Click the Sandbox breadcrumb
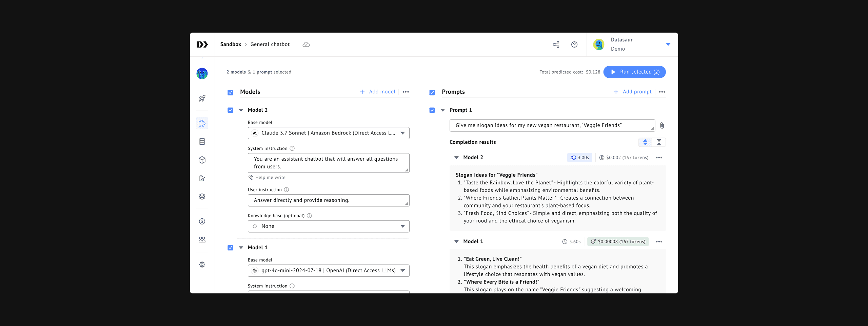 click(x=231, y=44)
